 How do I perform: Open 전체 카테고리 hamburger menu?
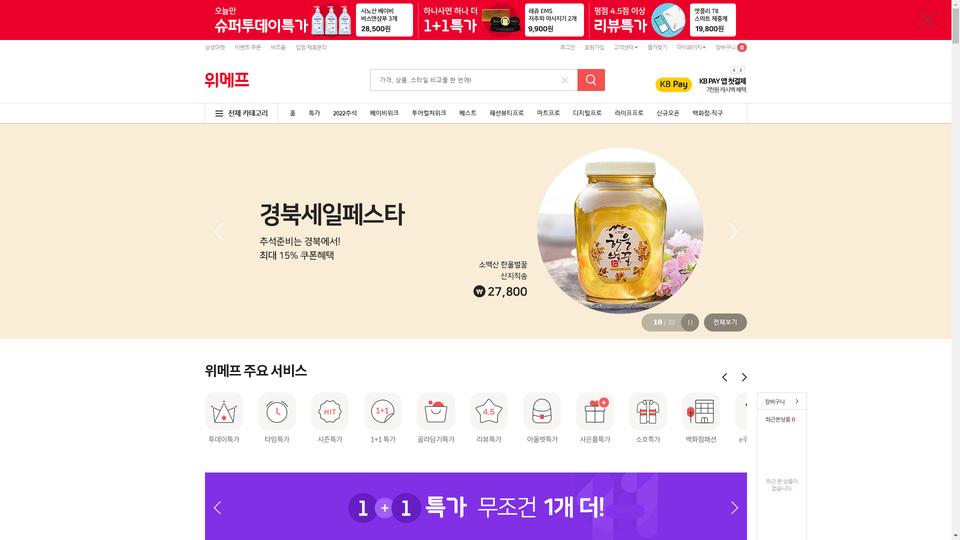[x=242, y=113]
